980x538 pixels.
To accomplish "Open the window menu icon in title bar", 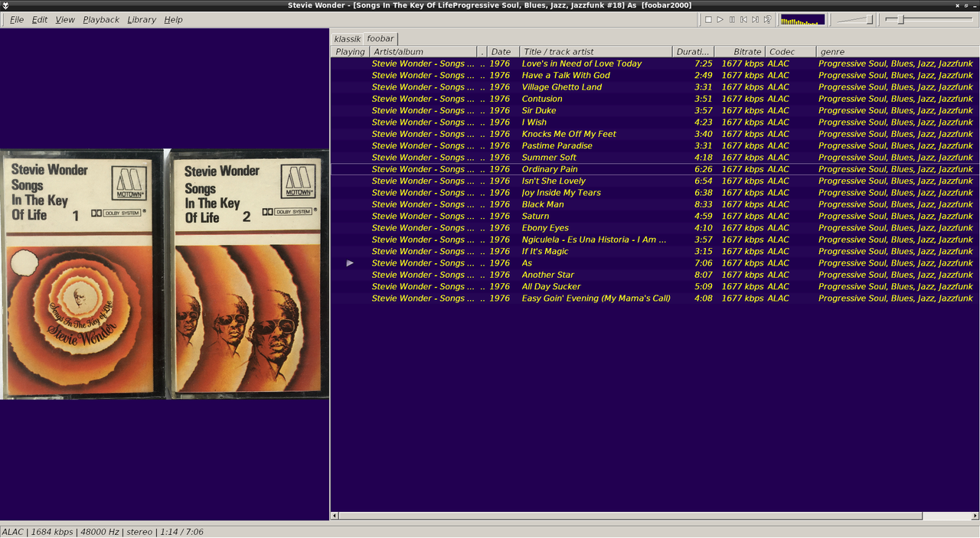I will pyautogui.click(x=5, y=5).
